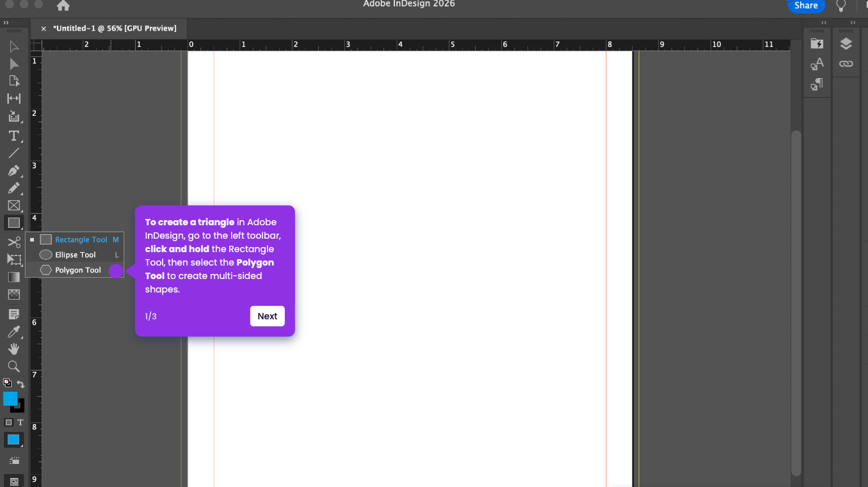
Task: Select the Content Collector tool
Action: click(14, 116)
